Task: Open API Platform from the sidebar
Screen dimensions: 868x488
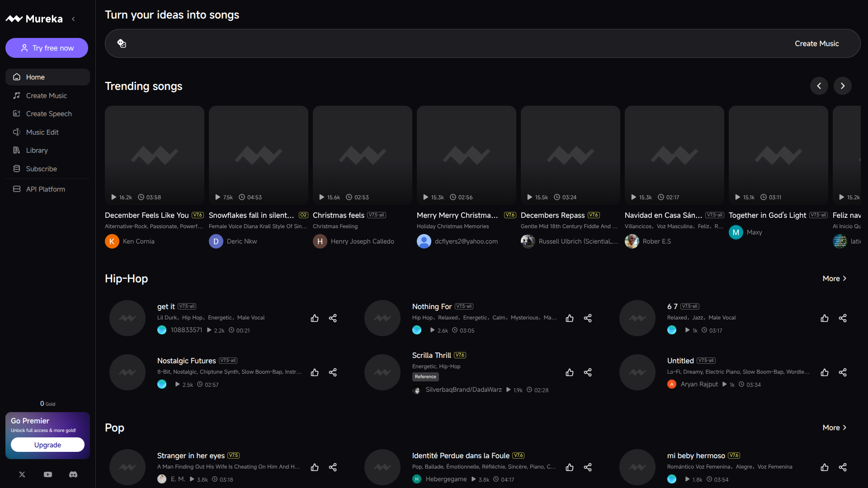Action: point(45,189)
